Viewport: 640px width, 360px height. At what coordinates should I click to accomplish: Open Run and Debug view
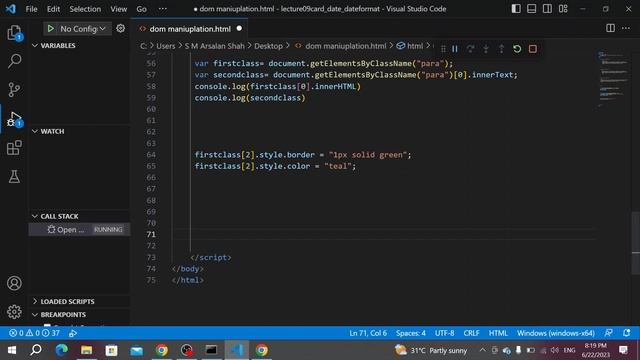coord(14,119)
